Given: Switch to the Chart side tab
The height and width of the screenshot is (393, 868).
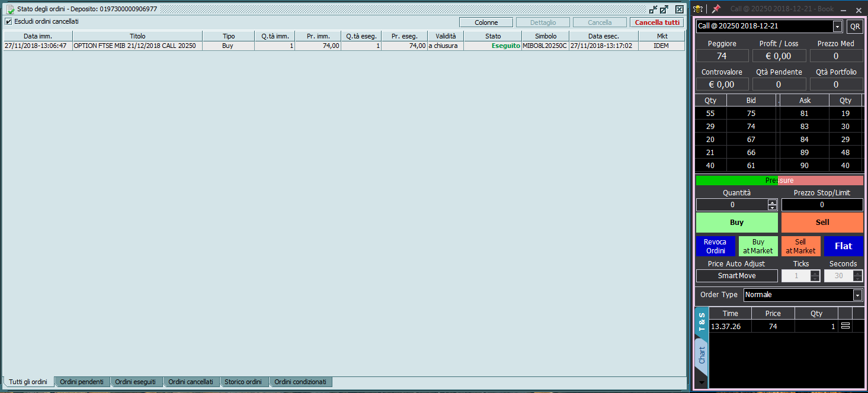Looking at the screenshot, I should click(702, 355).
